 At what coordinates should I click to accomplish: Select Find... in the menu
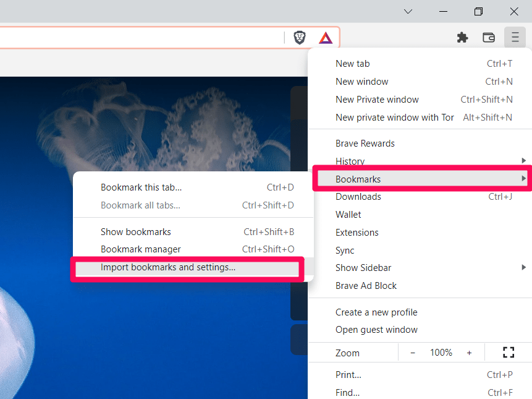420,392
